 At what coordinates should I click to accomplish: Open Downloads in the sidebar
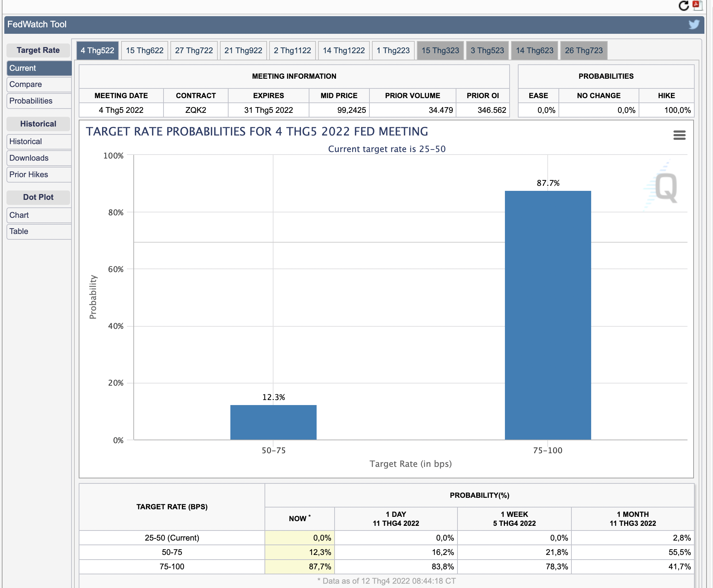(x=39, y=158)
